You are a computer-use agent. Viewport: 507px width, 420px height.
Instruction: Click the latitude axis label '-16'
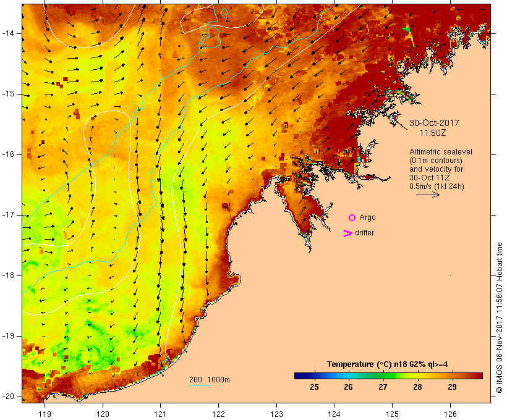(7, 154)
